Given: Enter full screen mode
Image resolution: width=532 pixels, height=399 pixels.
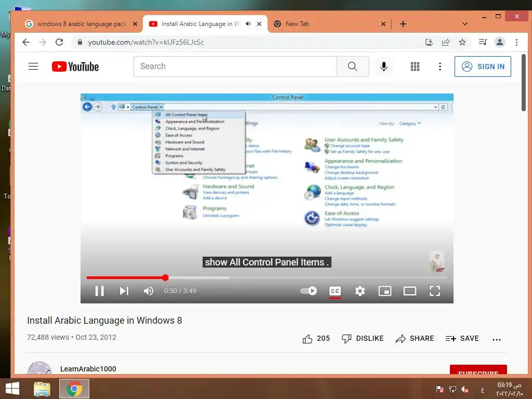Looking at the screenshot, I should [435, 291].
